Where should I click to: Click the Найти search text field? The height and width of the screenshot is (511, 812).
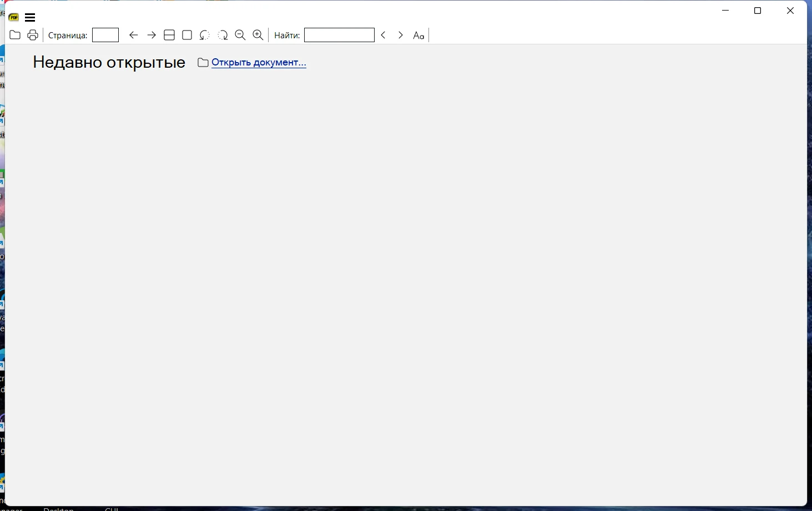pos(339,35)
